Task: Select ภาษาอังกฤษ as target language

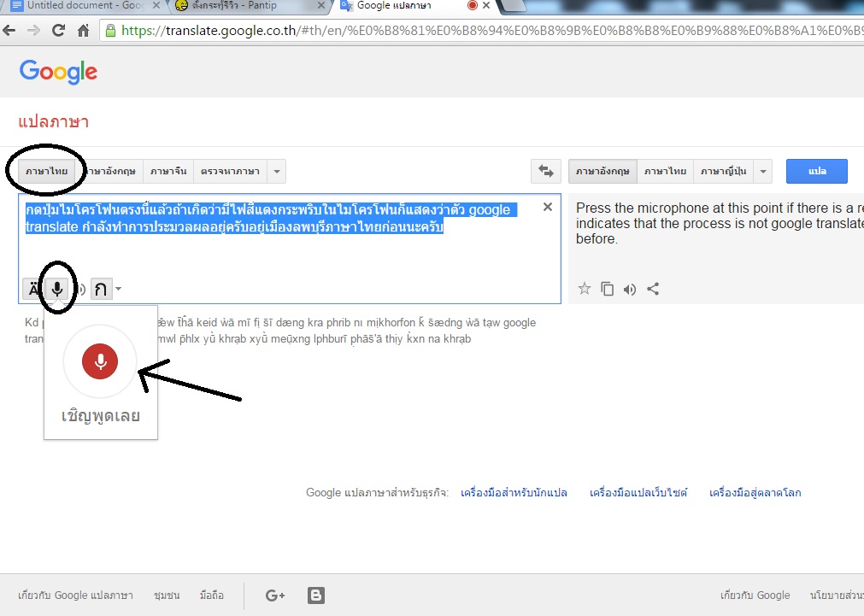Action: [x=602, y=172]
